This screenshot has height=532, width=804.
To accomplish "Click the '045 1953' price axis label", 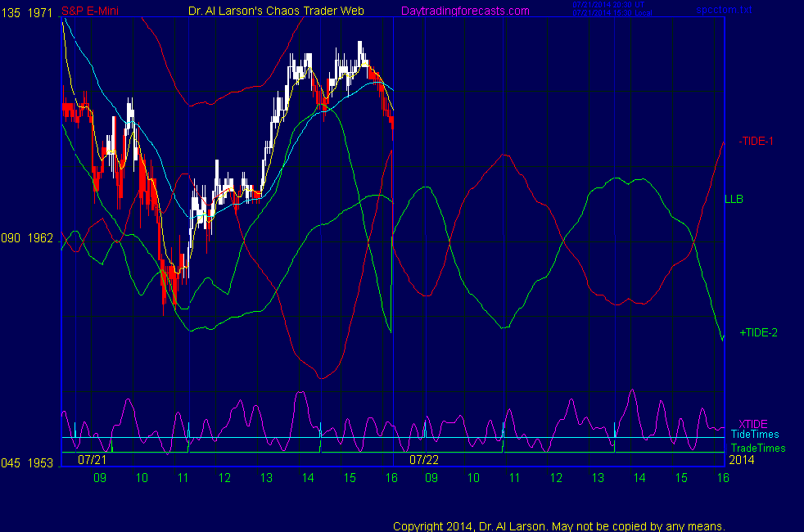I will point(27,463).
